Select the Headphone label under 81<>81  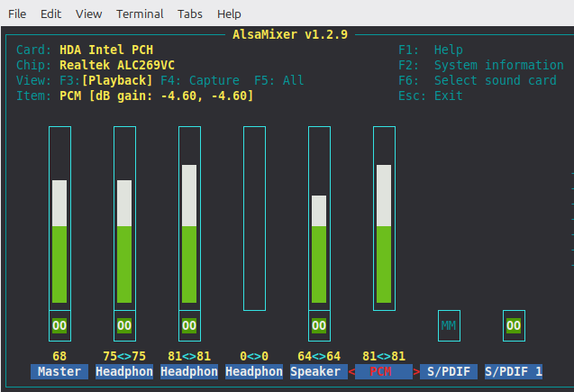[189, 371]
